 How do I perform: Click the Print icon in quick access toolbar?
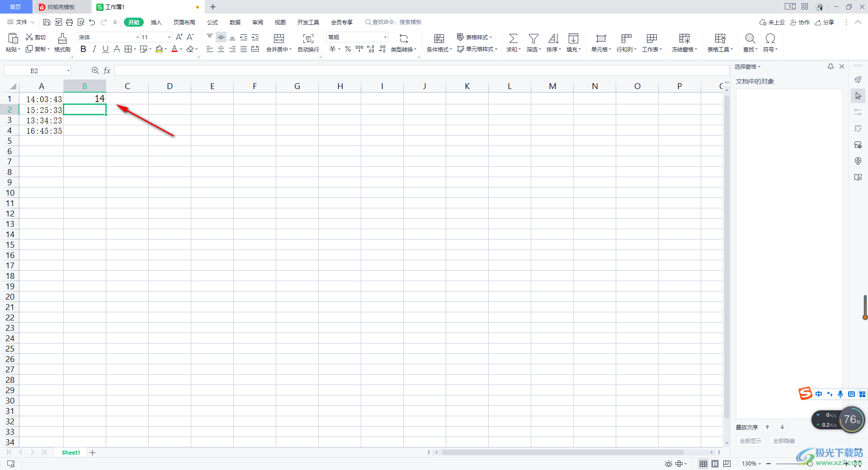[x=69, y=22]
